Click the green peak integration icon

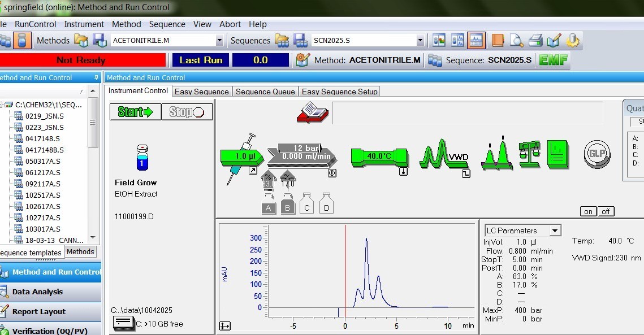coord(497,154)
